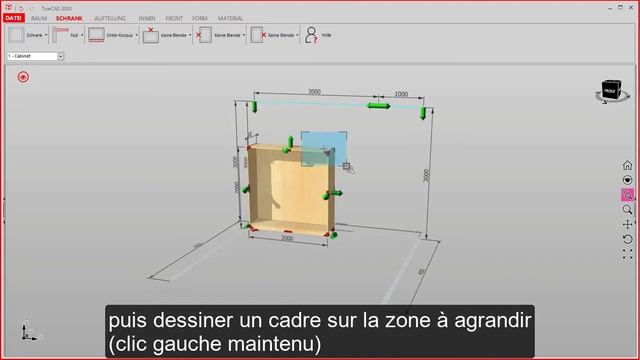Open the DATEI file menu
This screenshot has width=640, height=360.
[13, 18]
